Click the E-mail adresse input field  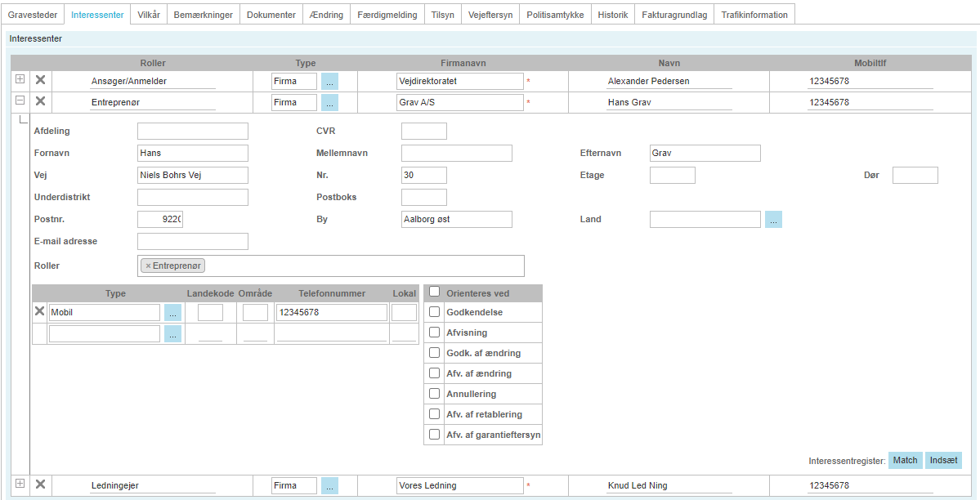click(192, 241)
